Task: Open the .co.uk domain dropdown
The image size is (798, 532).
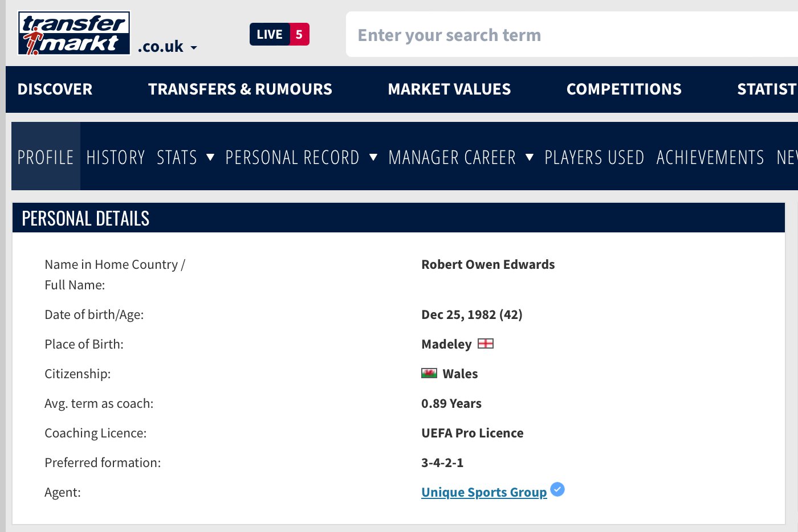Action: click(168, 47)
